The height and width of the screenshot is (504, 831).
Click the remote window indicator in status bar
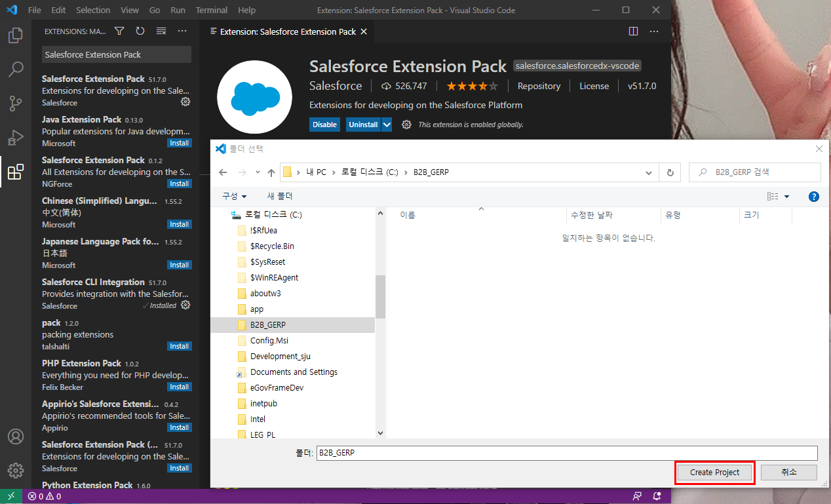[11, 496]
